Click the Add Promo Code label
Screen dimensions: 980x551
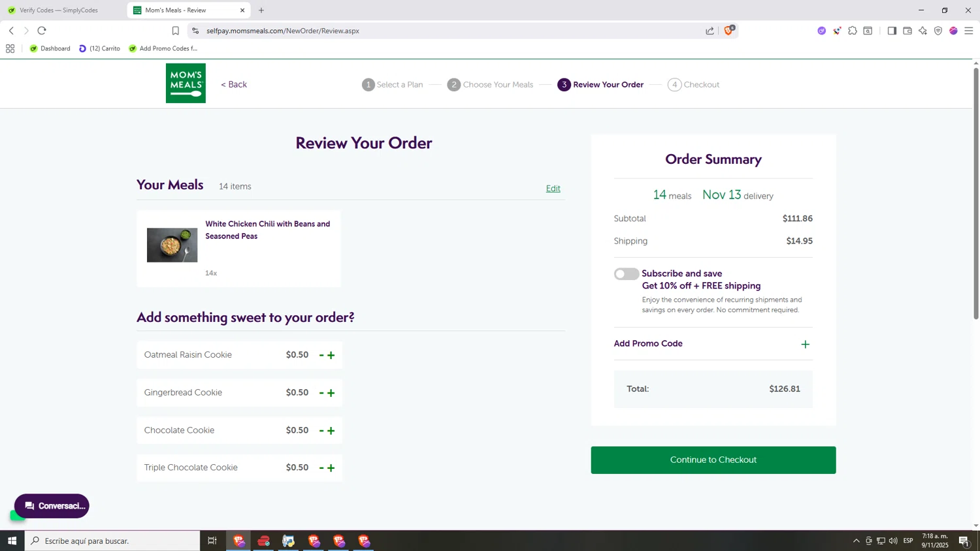click(x=648, y=343)
